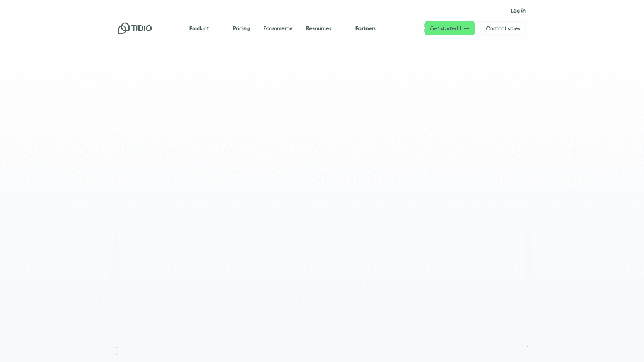The height and width of the screenshot is (362, 644).
Task: Expand the Resources dropdown menu
Action: click(x=318, y=28)
